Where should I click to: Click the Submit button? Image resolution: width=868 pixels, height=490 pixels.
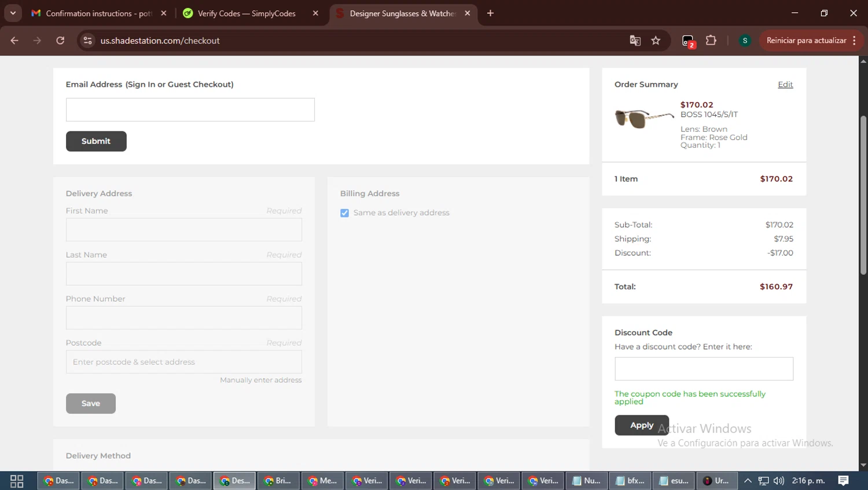(x=96, y=141)
